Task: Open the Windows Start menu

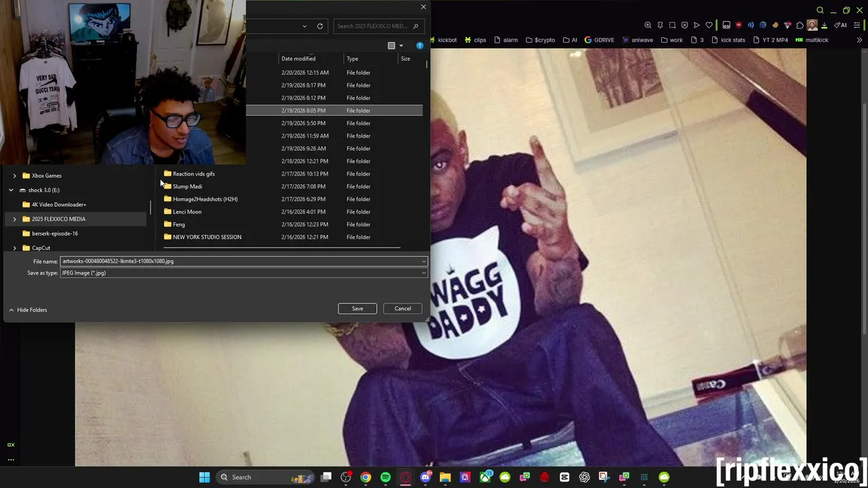Action: point(205,477)
